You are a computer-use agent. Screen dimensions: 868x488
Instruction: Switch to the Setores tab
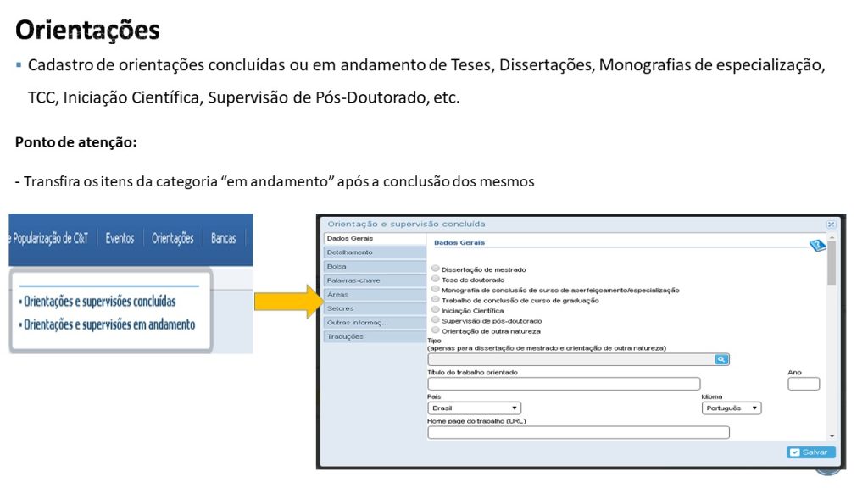tap(375, 308)
